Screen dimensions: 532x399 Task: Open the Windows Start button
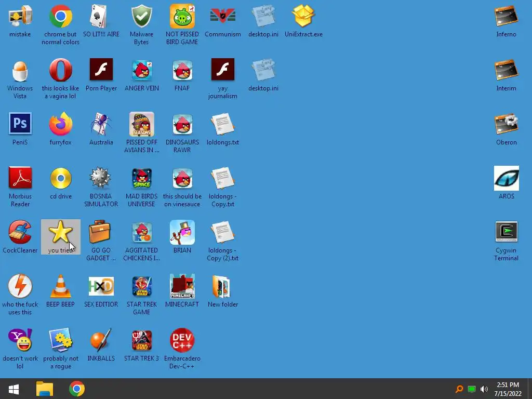[14, 389]
